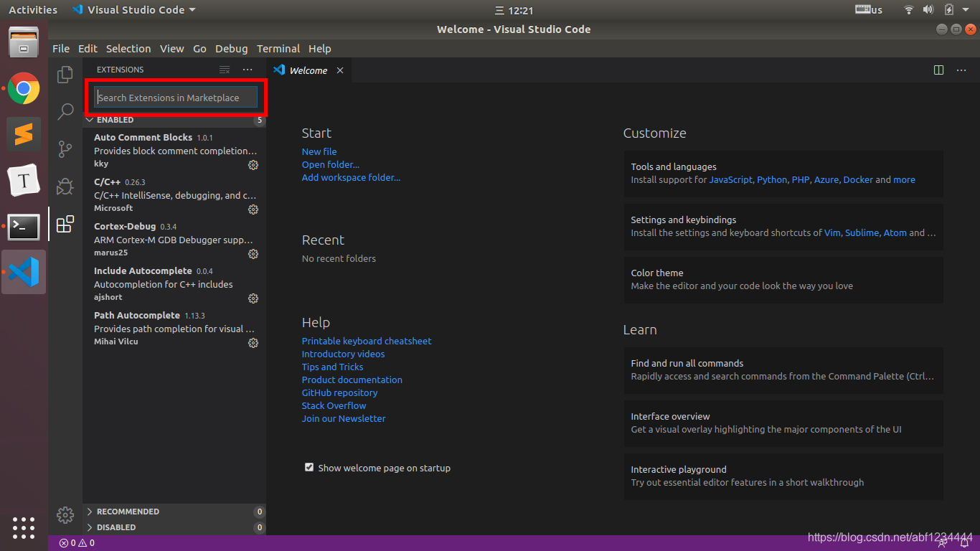
Task: Open Product documentation link
Action: (352, 380)
